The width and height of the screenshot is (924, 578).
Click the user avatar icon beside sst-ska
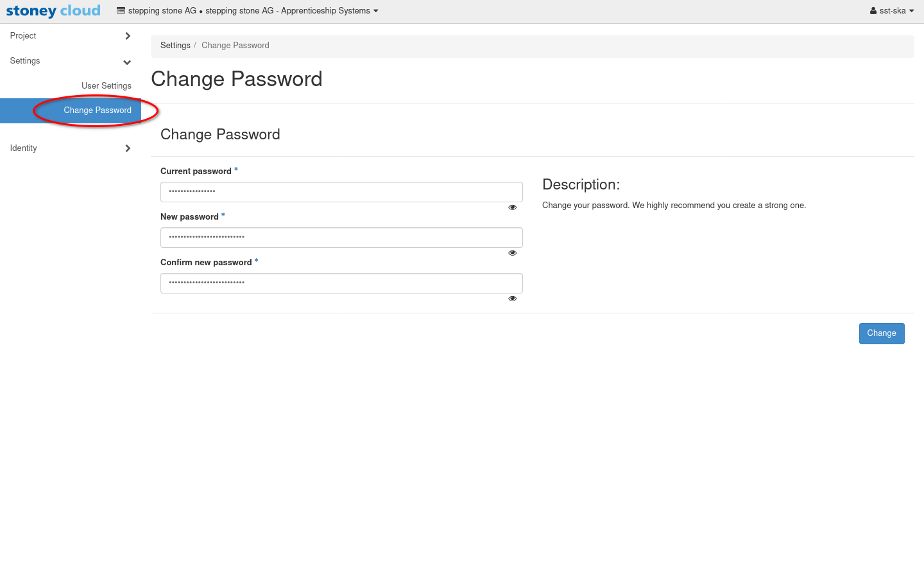click(x=873, y=11)
